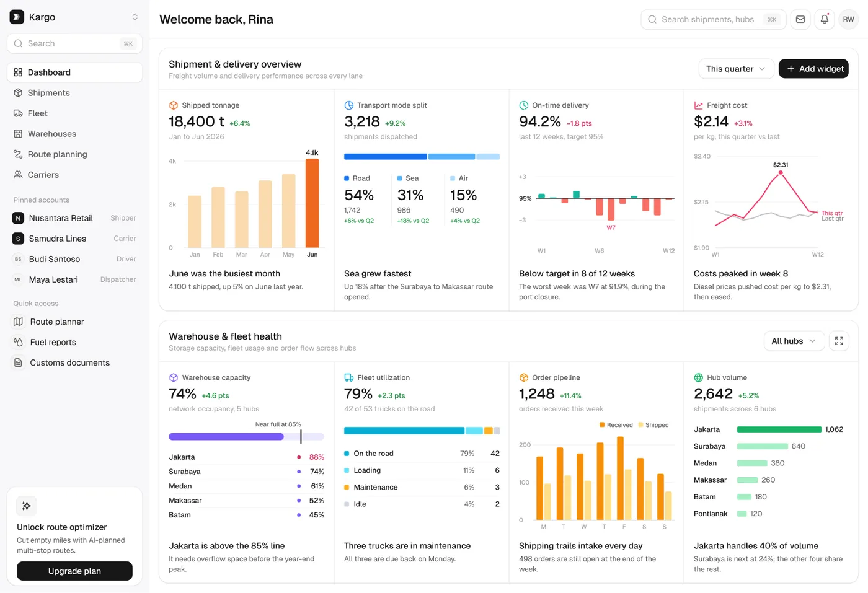
Task: Click the warehouse capacity purple progress bar
Action: (x=226, y=436)
